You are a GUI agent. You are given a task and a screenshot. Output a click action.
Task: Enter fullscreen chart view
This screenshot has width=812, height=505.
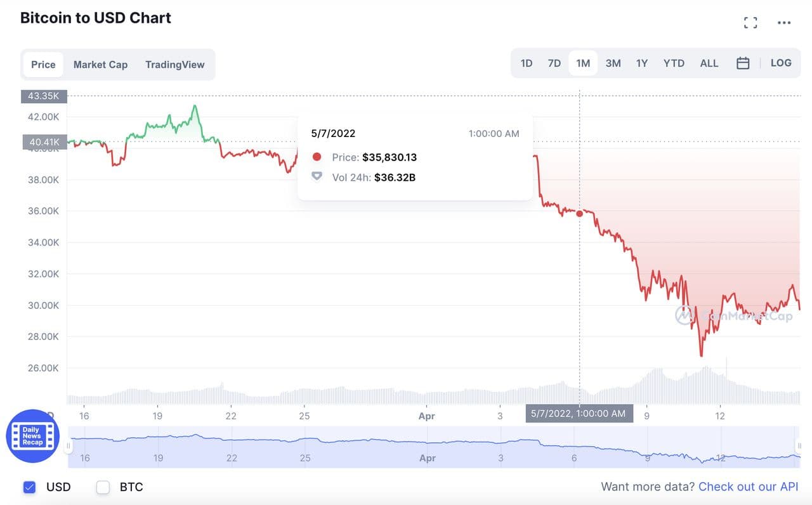750,23
